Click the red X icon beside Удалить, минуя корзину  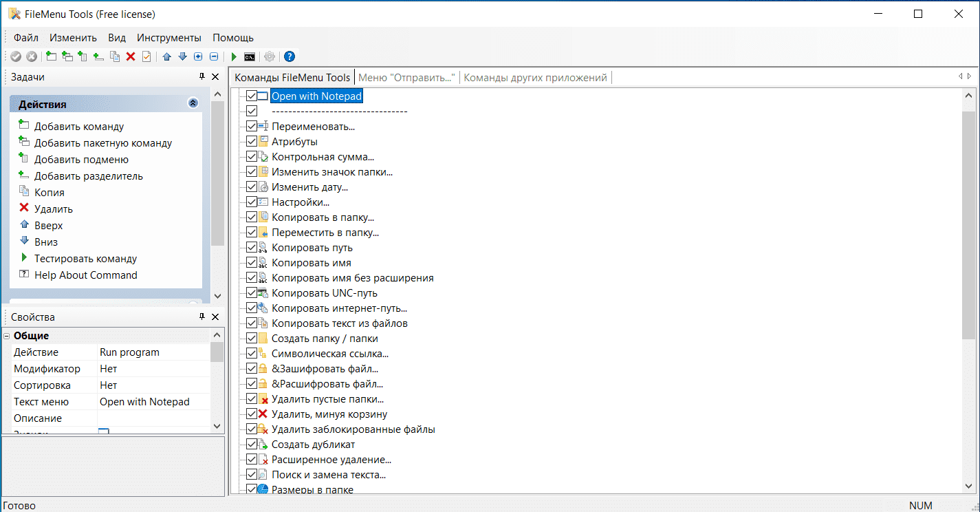(x=263, y=414)
